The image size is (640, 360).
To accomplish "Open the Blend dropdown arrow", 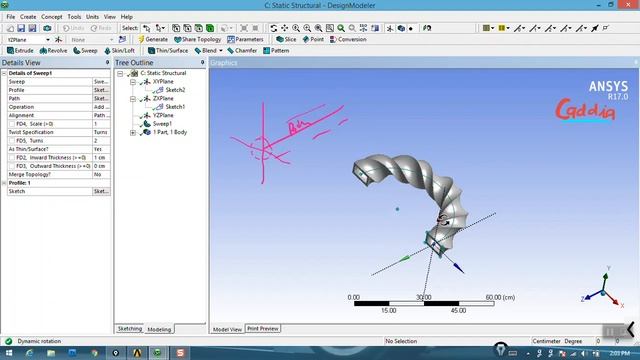I will pos(221,51).
